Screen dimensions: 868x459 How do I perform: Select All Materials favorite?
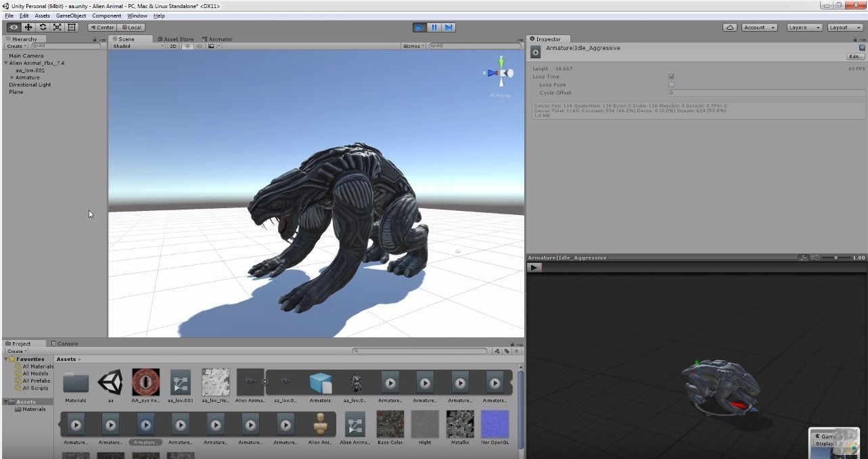coord(38,366)
